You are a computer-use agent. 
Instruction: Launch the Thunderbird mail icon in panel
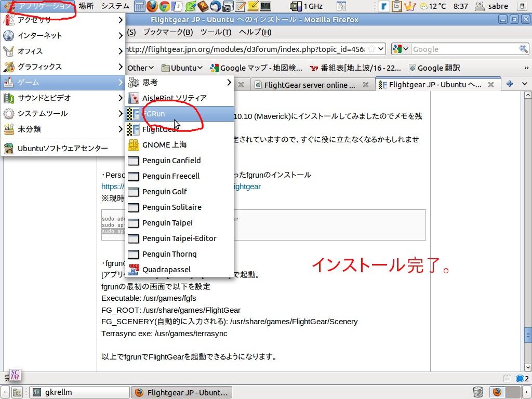pyautogui.click(x=216, y=6)
